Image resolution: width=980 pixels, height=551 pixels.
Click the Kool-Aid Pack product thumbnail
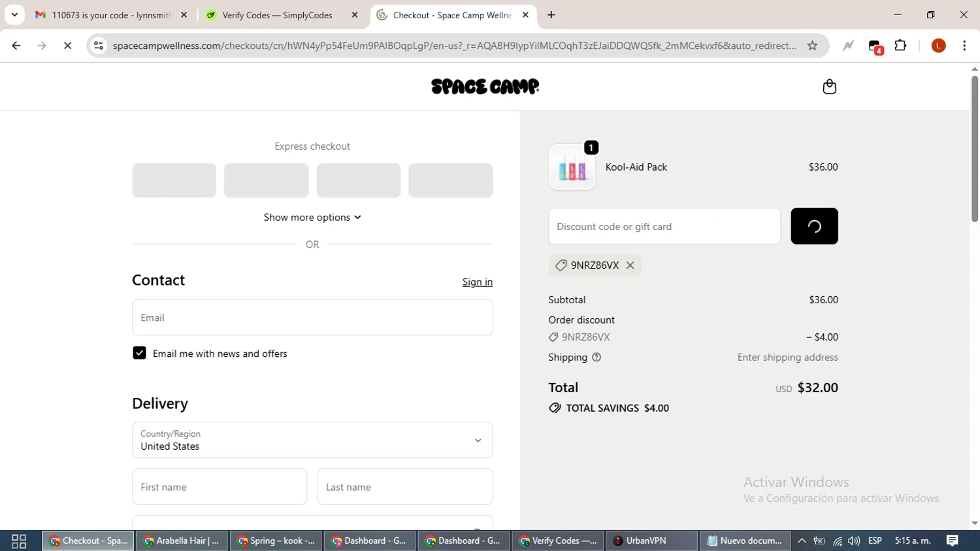coord(572,167)
